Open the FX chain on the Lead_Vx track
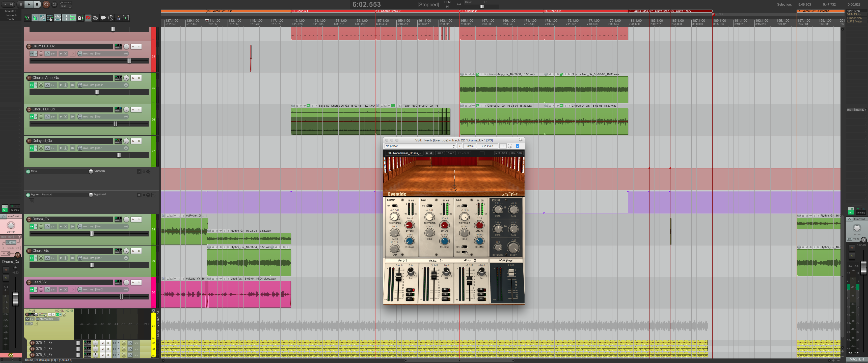The height and width of the screenshot is (363, 868). (x=32, y=290)
